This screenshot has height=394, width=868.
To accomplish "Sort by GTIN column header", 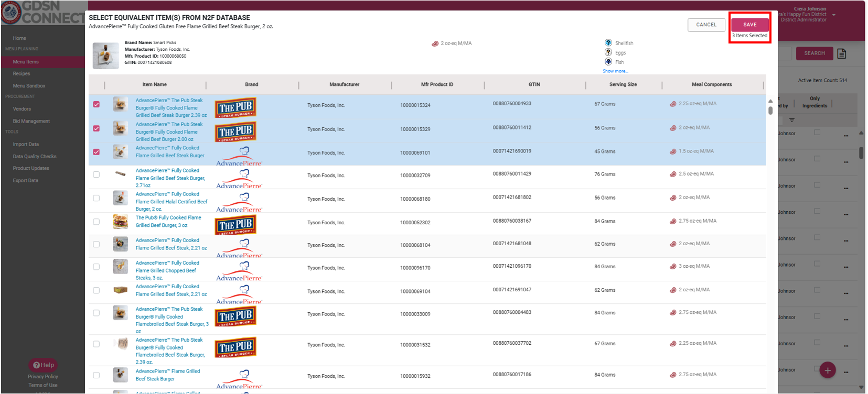I will [534, 84].
